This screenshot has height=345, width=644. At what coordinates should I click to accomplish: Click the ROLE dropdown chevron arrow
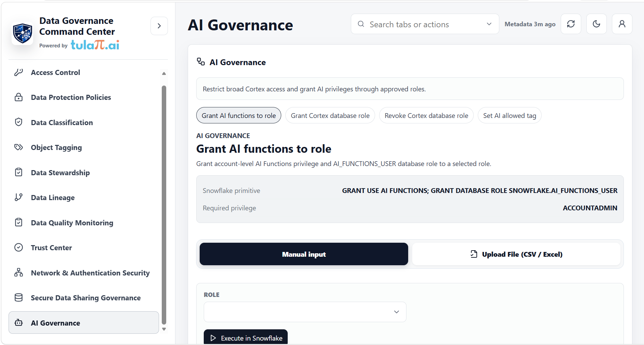tap(396, 312)
